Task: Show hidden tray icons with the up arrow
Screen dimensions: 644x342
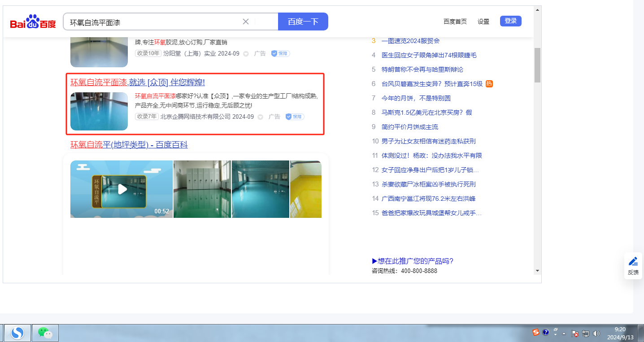Action: click(564, 333)
